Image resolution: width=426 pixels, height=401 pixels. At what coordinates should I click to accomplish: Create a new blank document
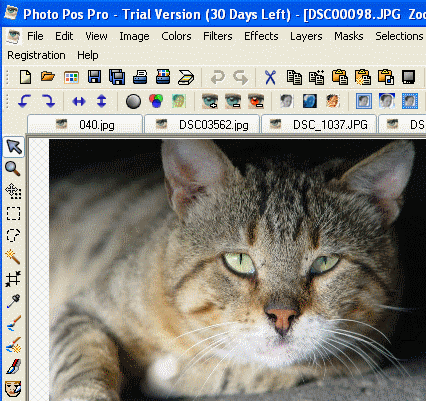(26, 77)
